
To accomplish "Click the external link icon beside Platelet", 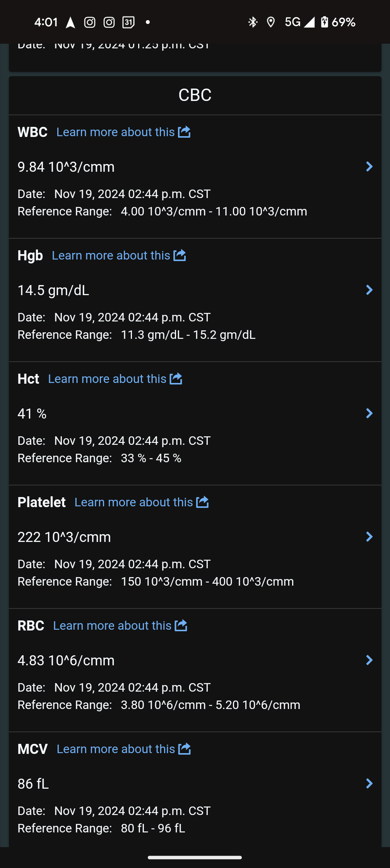I will point(202,502).
